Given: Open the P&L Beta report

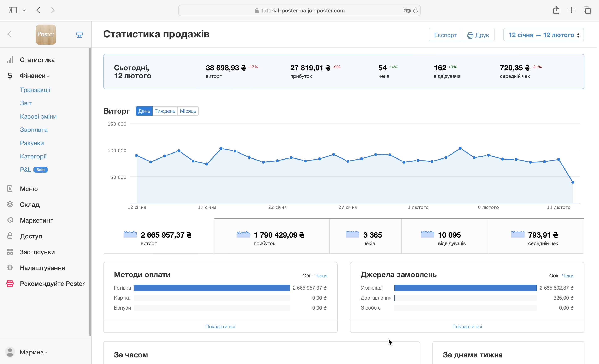Looking at the screenshot, I should pyautogui.click(x=33, y=170).
